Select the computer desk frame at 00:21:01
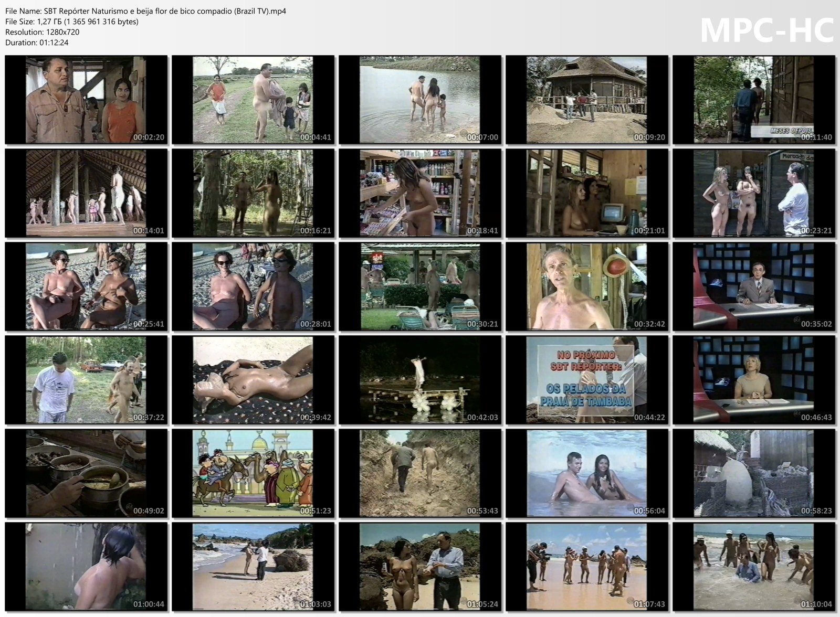 click(x=587, y=193)
